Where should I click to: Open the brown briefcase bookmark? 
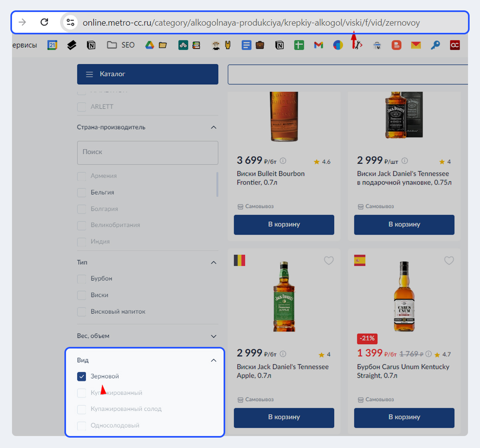(x=260, y=45)
